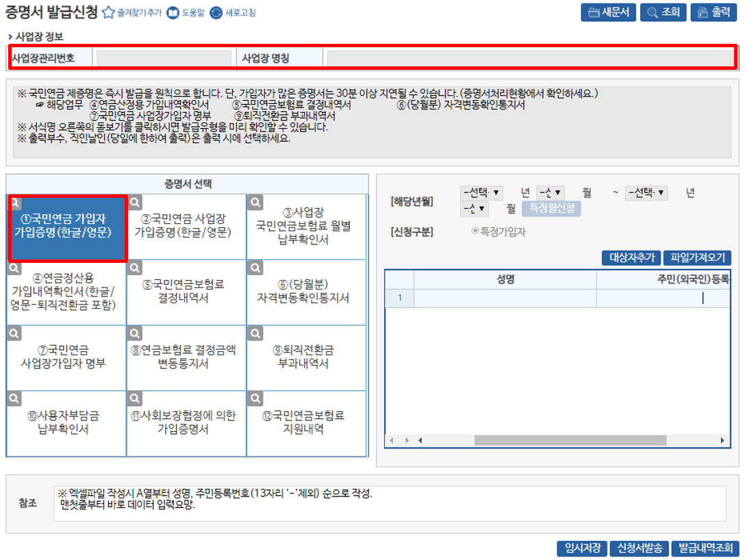The height and width of the screenshot is (560, 745).
Task: Click the 주민(외국인)등록 cell in row 1
Action: pos(664,298)
